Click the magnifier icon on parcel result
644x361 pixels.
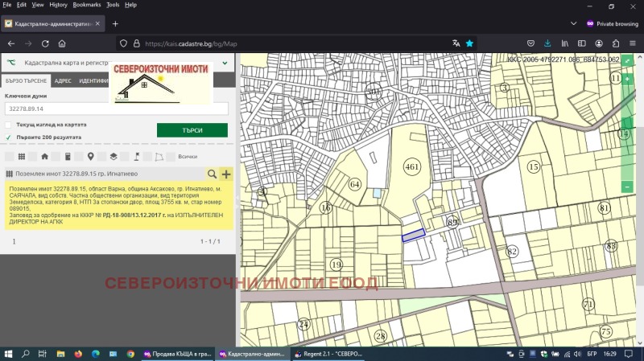(x=213, y=174)
